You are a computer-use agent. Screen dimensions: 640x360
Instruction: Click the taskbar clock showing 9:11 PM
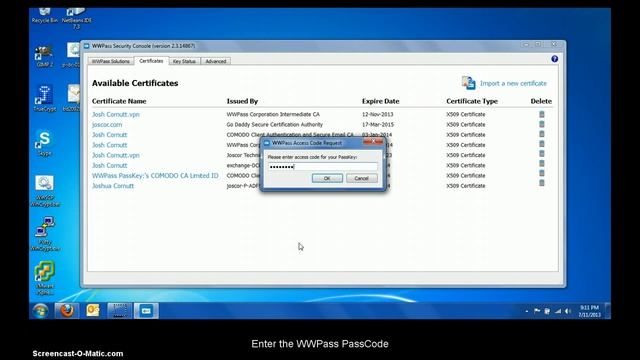click(589, 311)
